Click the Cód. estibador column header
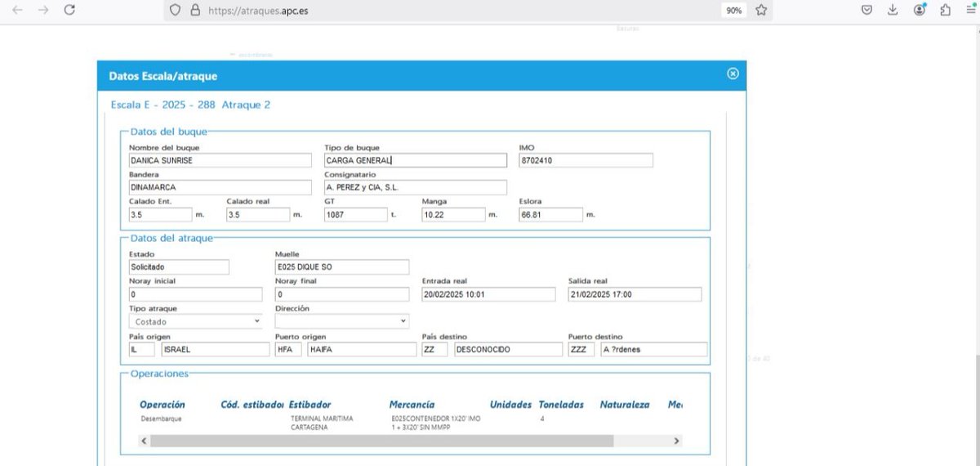The height and width of the screenshot is (466, 980). pyautogui.click(x=252, y=405)
